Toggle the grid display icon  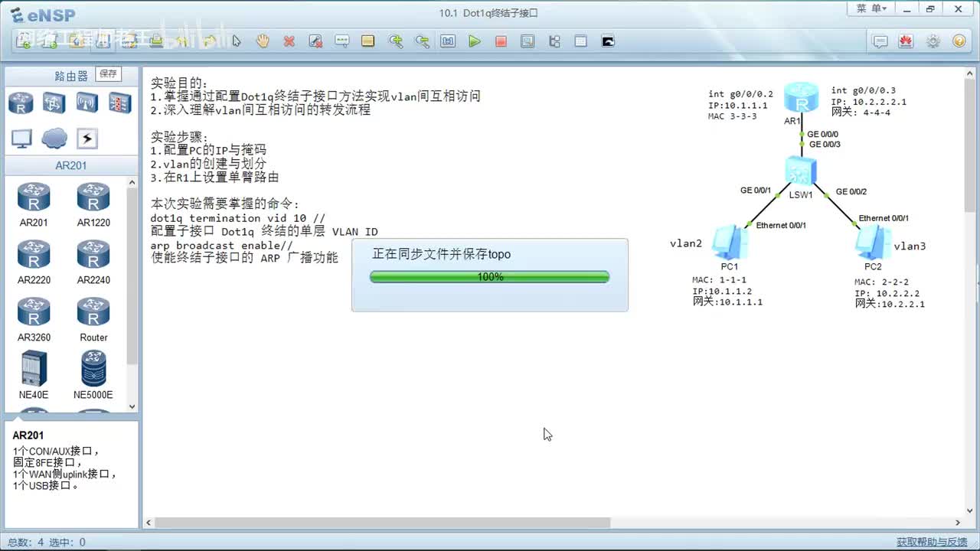(x=580, y=41)
